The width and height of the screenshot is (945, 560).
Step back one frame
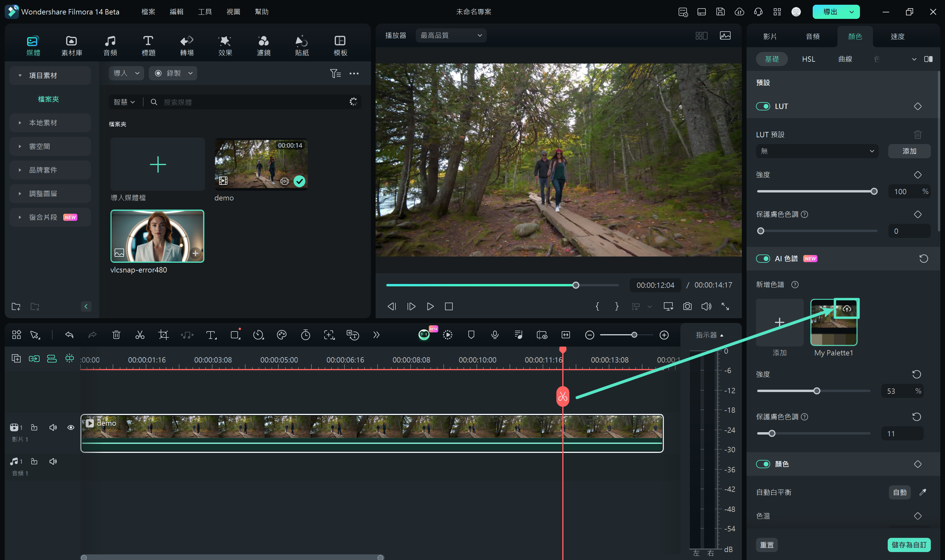point(392,306)
